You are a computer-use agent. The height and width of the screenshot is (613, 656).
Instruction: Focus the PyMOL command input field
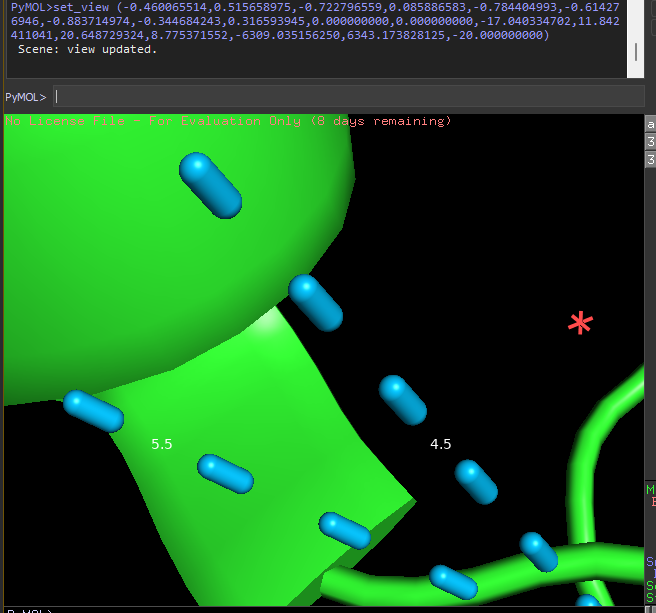(348, 97)
